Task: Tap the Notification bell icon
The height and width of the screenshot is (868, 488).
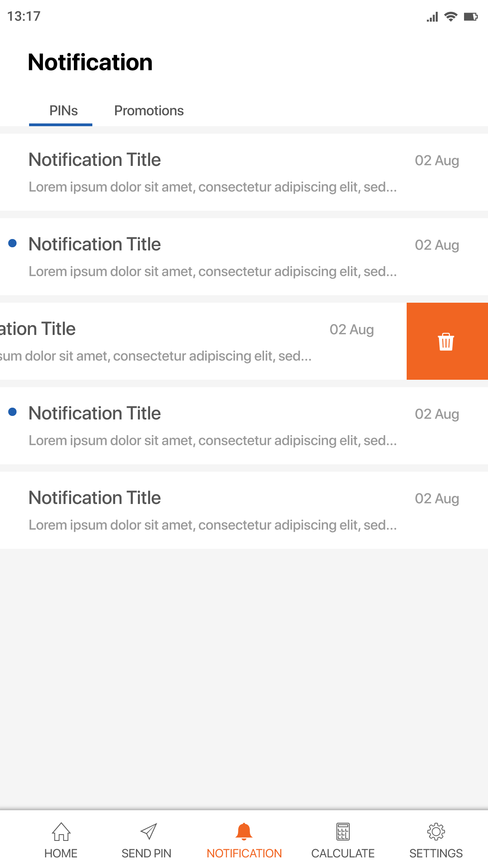Action: [244, 831]
